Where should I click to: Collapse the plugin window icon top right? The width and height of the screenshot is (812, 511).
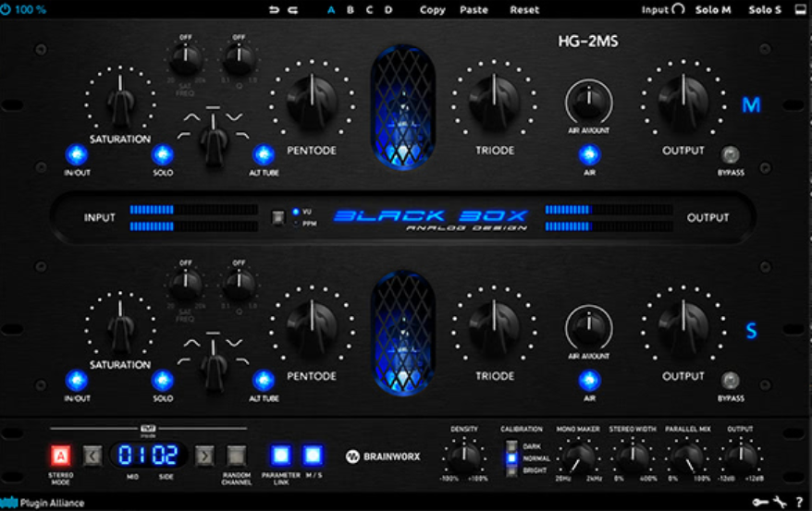click(801, 10)
